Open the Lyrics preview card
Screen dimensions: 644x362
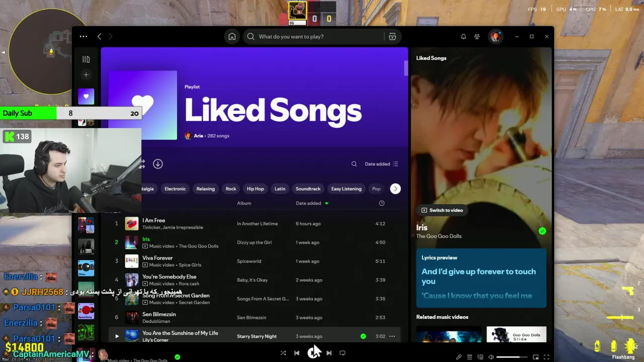(481, 278)
